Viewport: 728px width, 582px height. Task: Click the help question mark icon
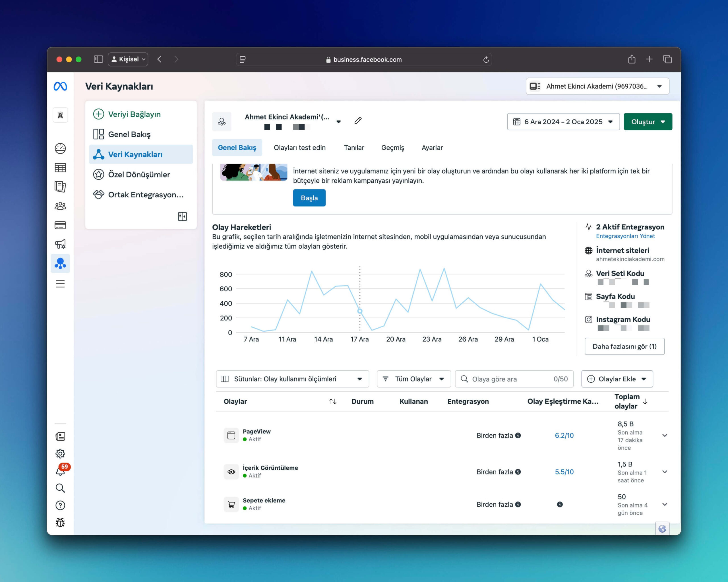click(60, 505)
